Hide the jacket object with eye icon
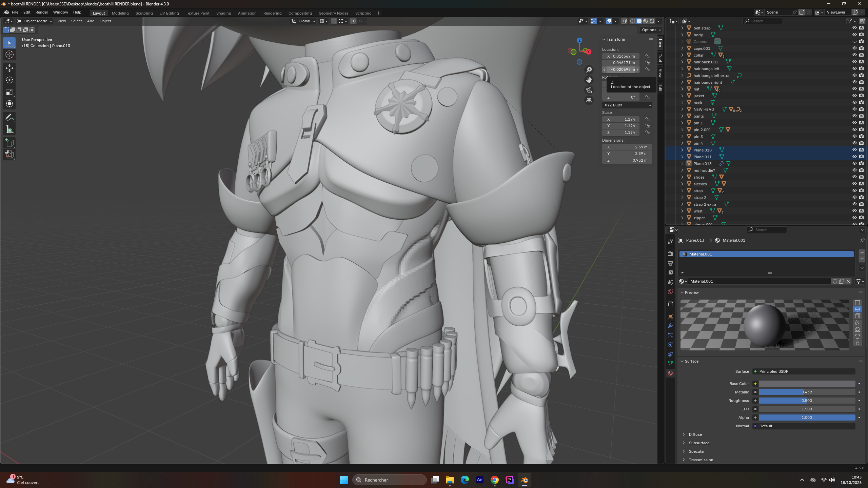 pyautogui.click(x=854, y=96)
